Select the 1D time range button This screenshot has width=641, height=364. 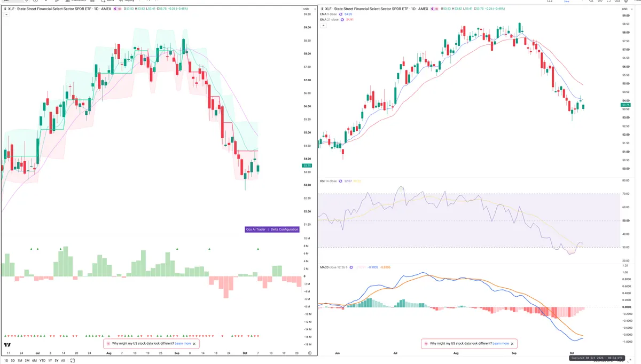tap(6, 361)
